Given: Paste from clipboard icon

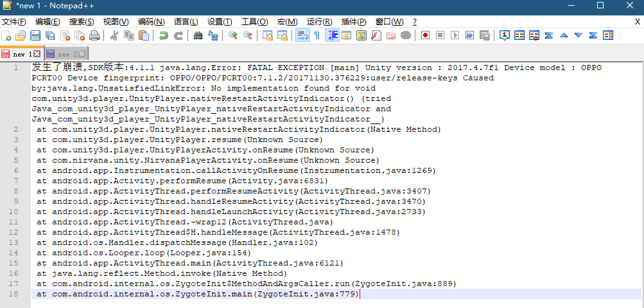Looking at the screenshot, I should pos(144,36).
